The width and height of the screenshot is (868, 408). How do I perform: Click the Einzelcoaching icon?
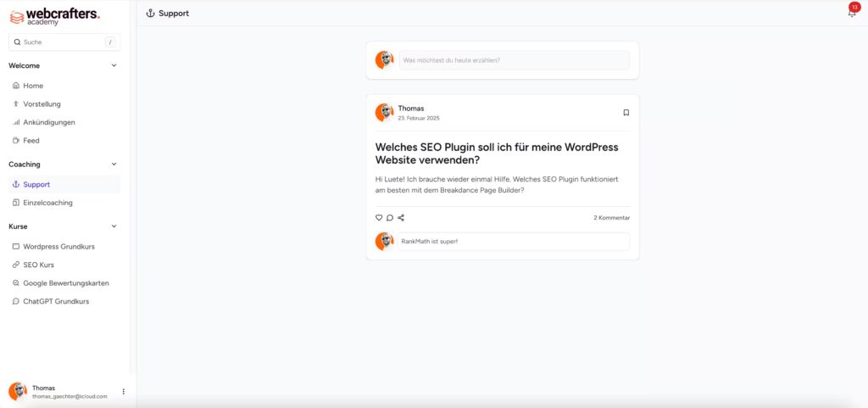15,203
